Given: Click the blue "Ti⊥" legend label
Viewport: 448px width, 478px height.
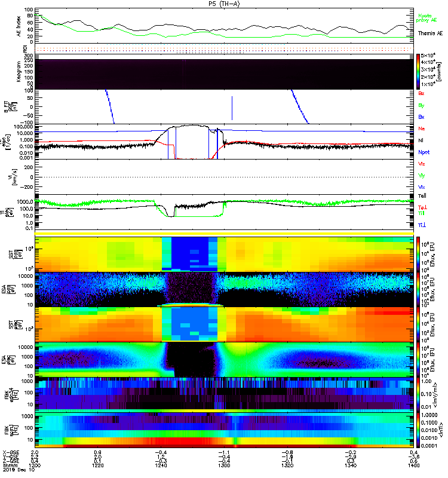Looking at the screenshot, I should (422, 225).
